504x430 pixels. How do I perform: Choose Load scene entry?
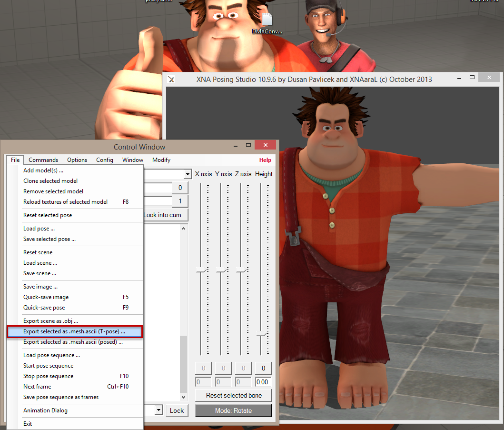coord(75,263)
